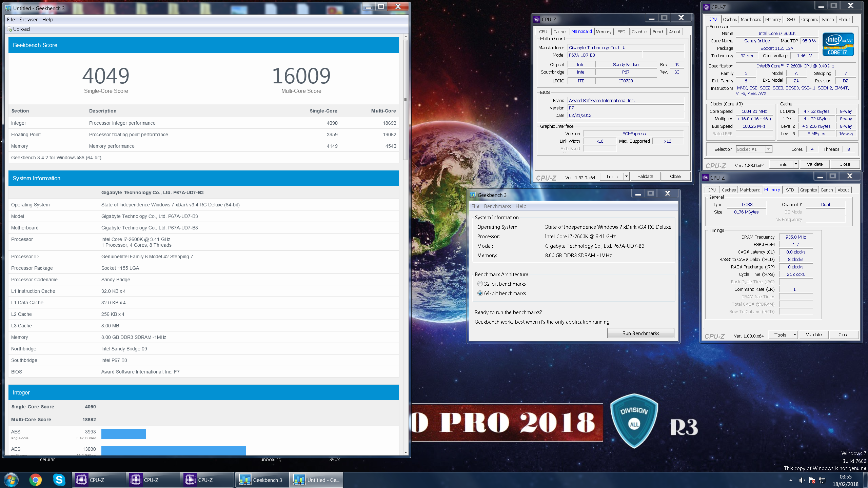Open Skype from the taskbar
868x488 pixels.
click(x=59, y=480)
